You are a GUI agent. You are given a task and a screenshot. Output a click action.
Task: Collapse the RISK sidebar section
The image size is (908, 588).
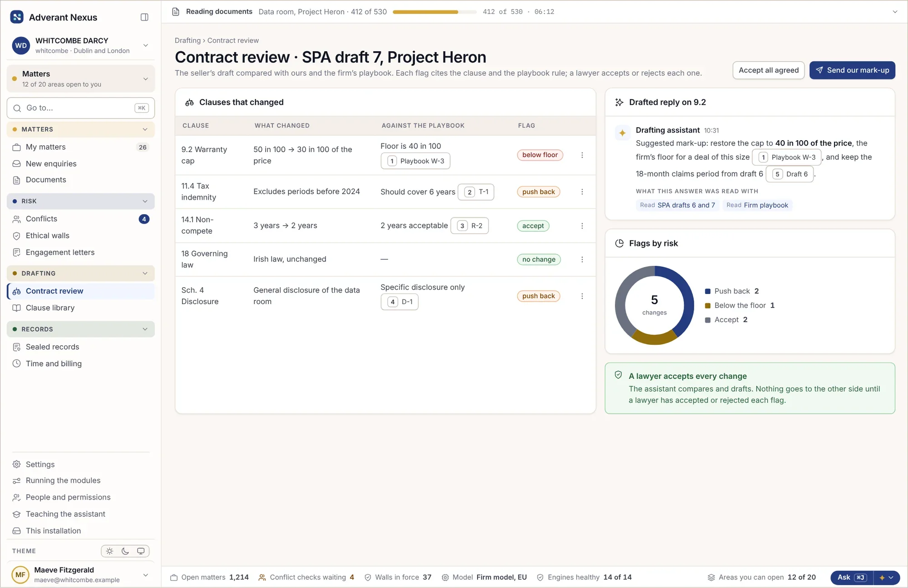(145, 201)
